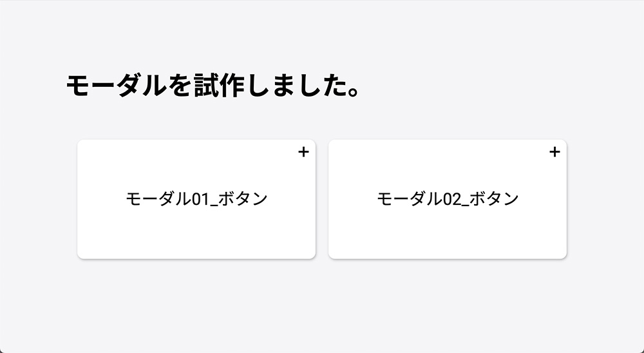Tap the + in the left card's corner
The width and height of the screenshot is (644, 353).
(304, 152)
